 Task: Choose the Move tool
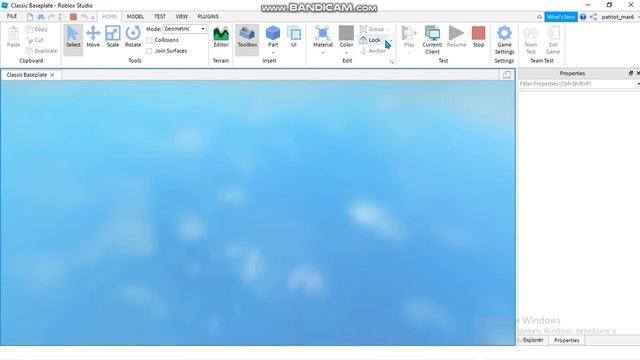pyautogui.click(x=93, y=37)
